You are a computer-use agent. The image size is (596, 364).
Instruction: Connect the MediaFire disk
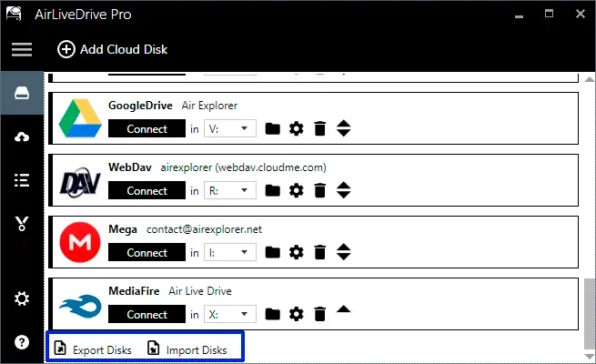pyautogui.click(x=146, y=314)
